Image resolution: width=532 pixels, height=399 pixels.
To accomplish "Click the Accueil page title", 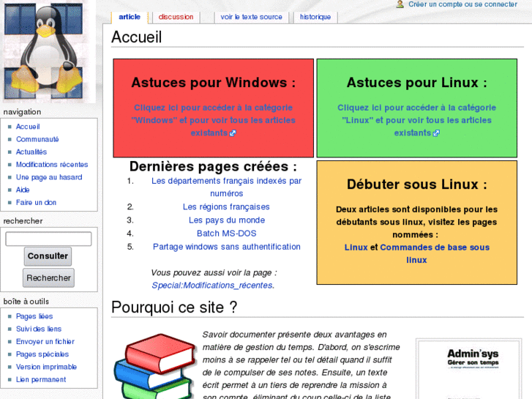I will coord(137,37).
